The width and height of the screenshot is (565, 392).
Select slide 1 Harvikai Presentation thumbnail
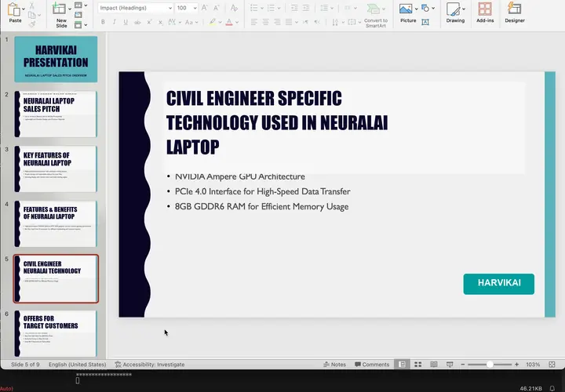[x=56, y=59]
